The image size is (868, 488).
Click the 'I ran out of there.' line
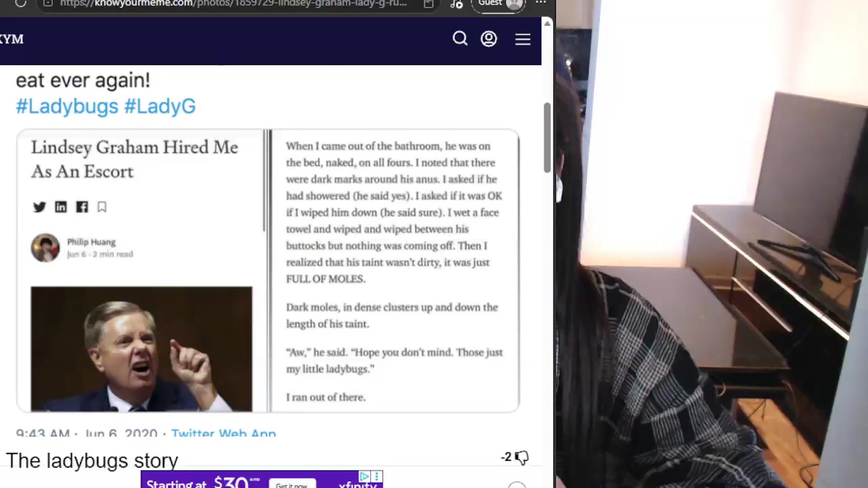(325, 398)
